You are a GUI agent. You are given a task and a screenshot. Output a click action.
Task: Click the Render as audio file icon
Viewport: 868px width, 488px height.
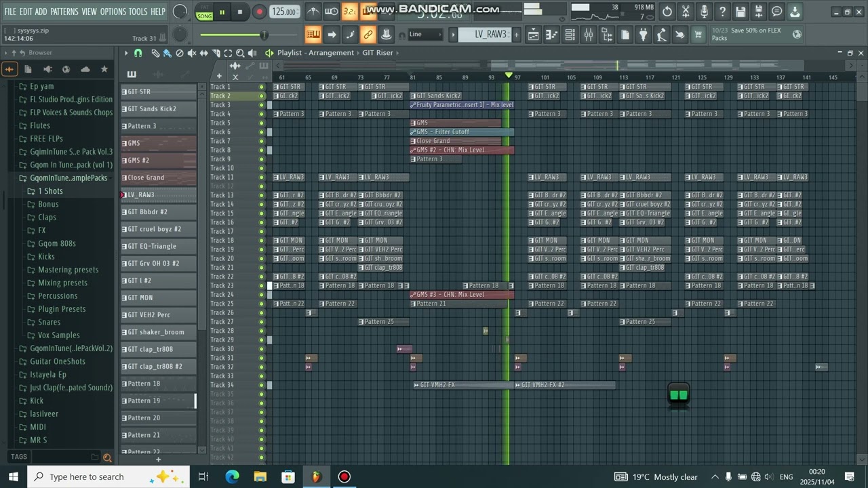pos(759,12)
